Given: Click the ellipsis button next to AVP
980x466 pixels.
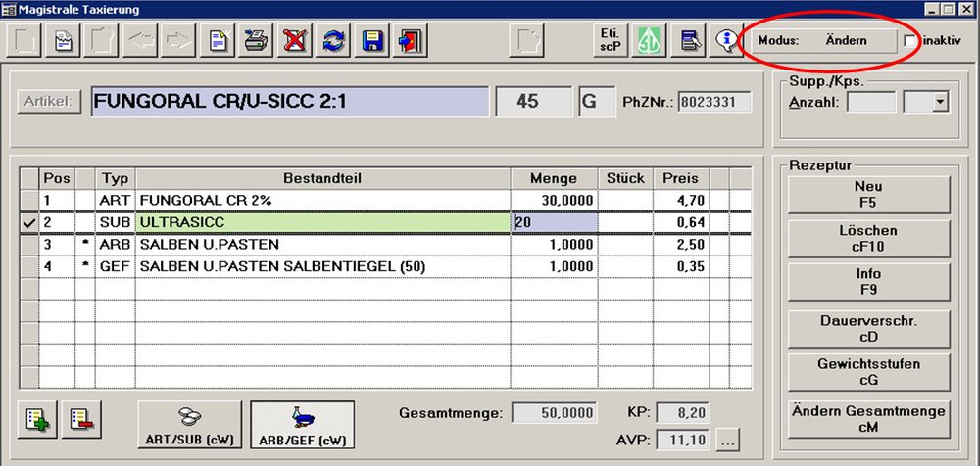Looking at the screenshot, I should pyautogui.click(x=727, y=441).
